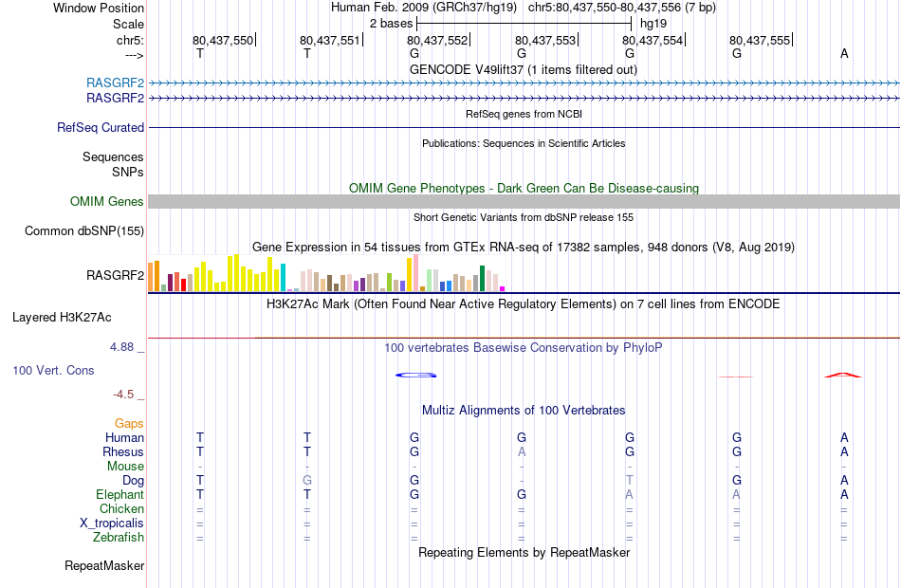Click the blue PhyloP conservation mark
This screenshot has height=588, width=901.
pos(416,376)
